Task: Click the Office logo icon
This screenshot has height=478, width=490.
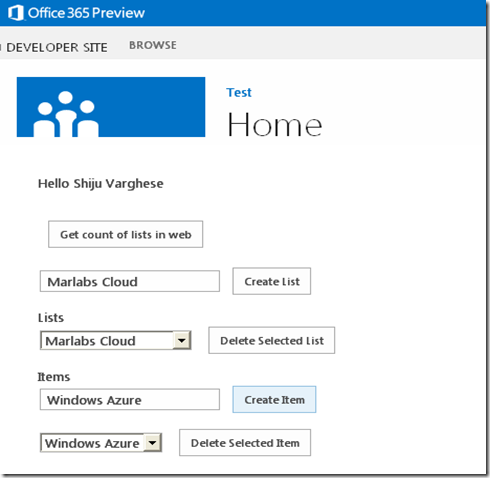Action: 15,13
